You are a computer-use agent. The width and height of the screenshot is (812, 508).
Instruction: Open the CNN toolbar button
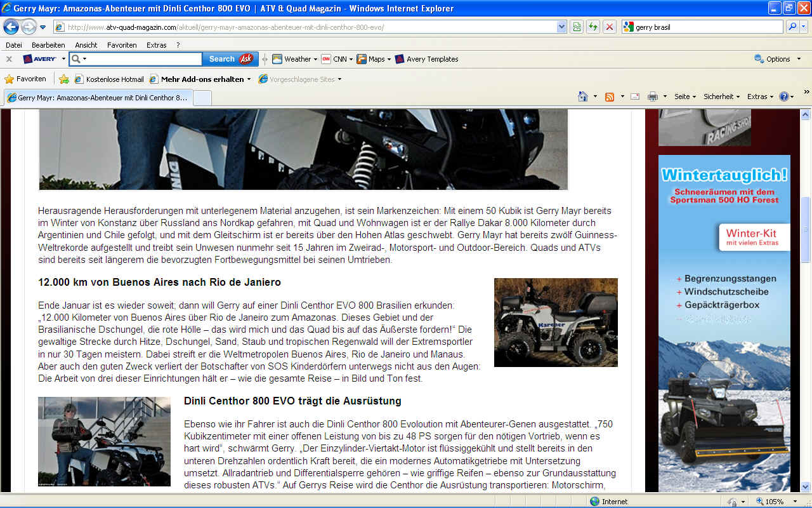pos(337,59)
